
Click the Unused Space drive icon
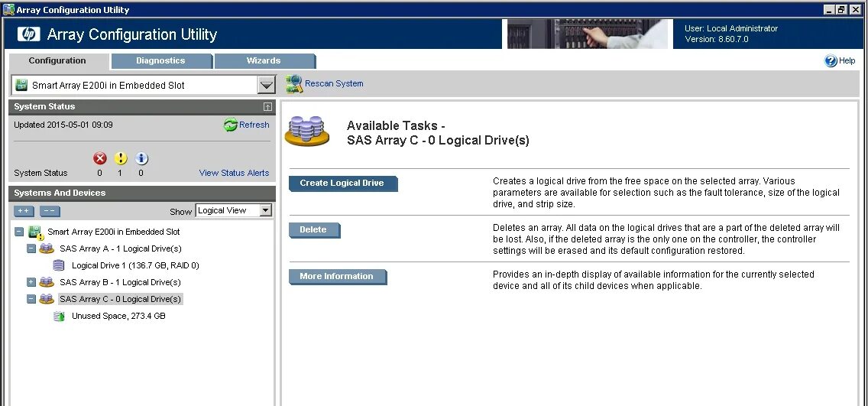point(59,317)
